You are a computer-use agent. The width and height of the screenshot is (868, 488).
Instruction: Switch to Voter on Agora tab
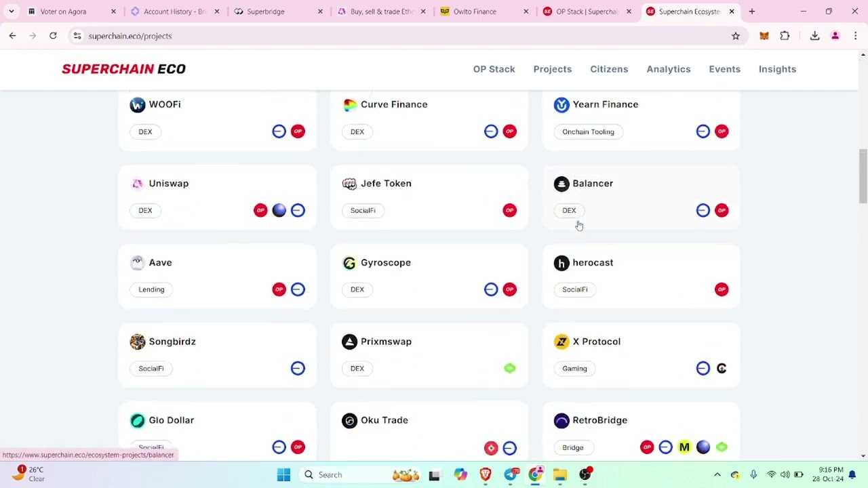click(72, 12)
